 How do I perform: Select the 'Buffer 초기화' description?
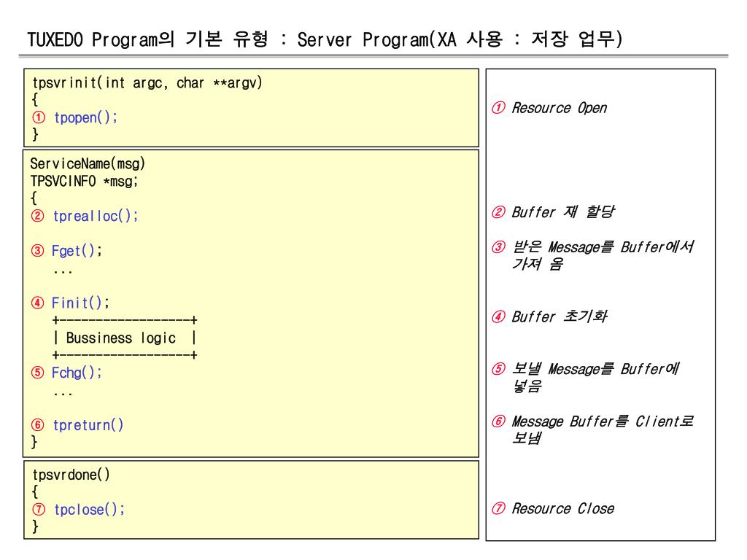(x=560, y=316)
